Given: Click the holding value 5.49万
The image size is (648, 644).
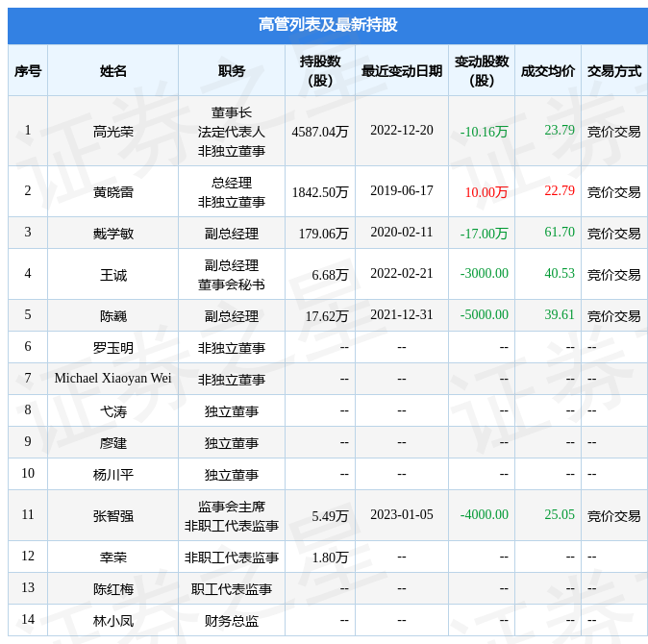Looking at the screenshot, I should coord(330,516).
